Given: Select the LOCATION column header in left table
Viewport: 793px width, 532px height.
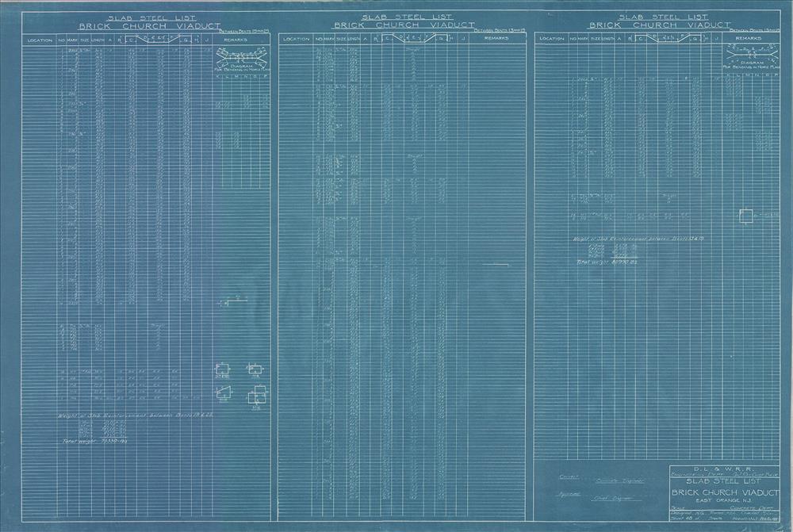Looking at the screenshot, I should (x=40, y=40).
